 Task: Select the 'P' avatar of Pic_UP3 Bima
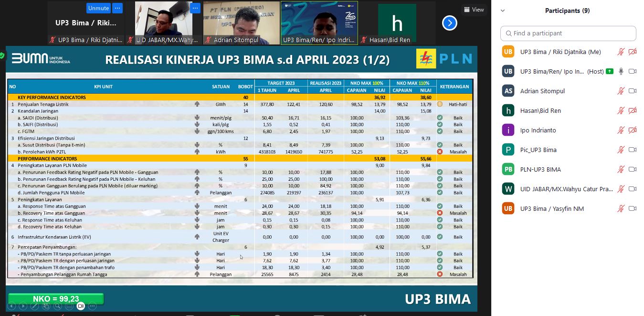(x=508, y=150)
